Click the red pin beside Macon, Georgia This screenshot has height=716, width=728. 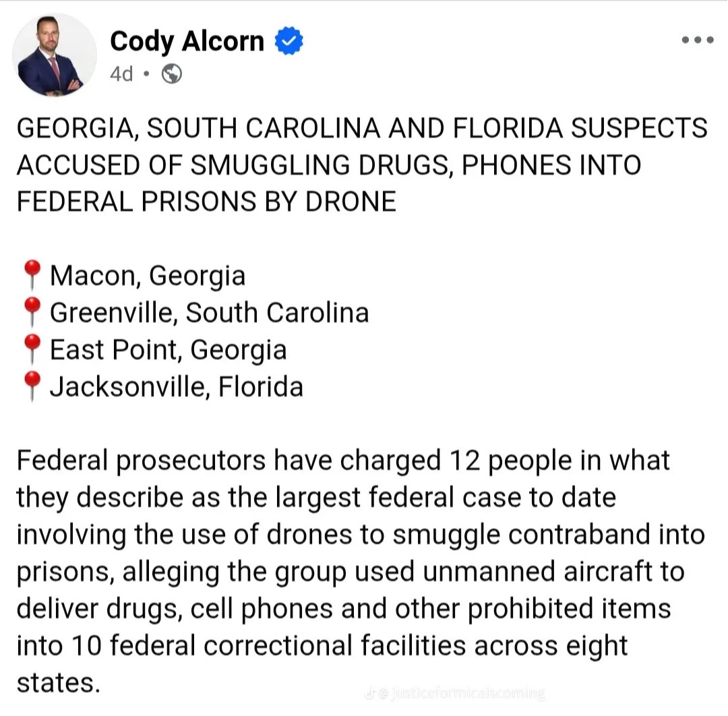pos(32,274)
